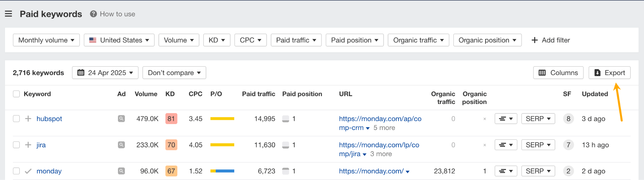This screenshot has height=180, width=644.
Task: Open the SERP dropdown for jira
Action: [538, 145]
